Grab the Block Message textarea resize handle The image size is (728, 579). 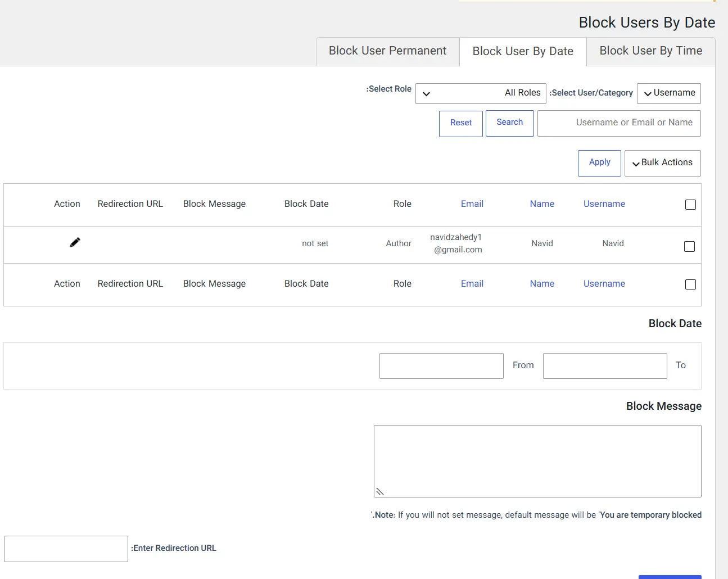(x=380, y=491)
